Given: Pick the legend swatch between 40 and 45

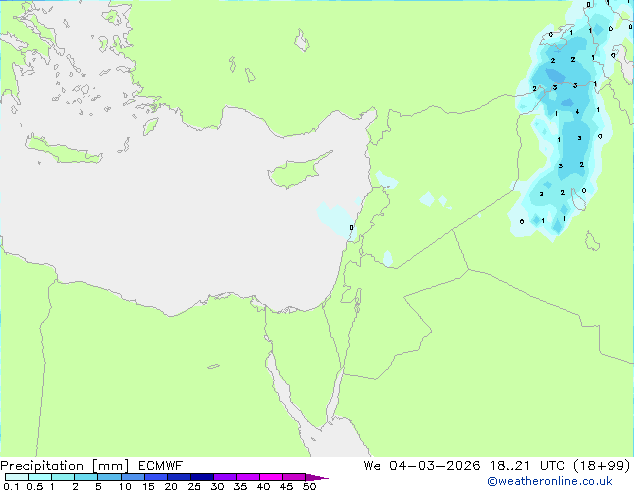Looking at the screenshot, I should (271, 477).
